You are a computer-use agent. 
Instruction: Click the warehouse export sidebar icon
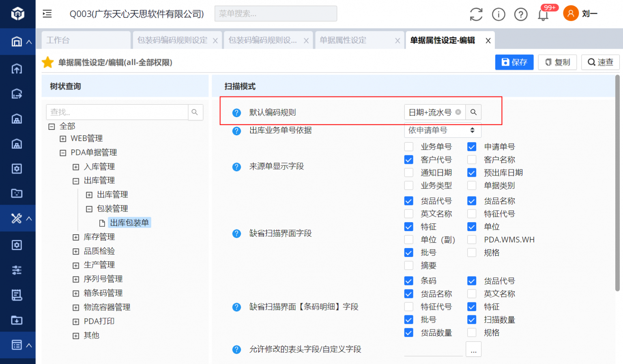tap(17, 94)
